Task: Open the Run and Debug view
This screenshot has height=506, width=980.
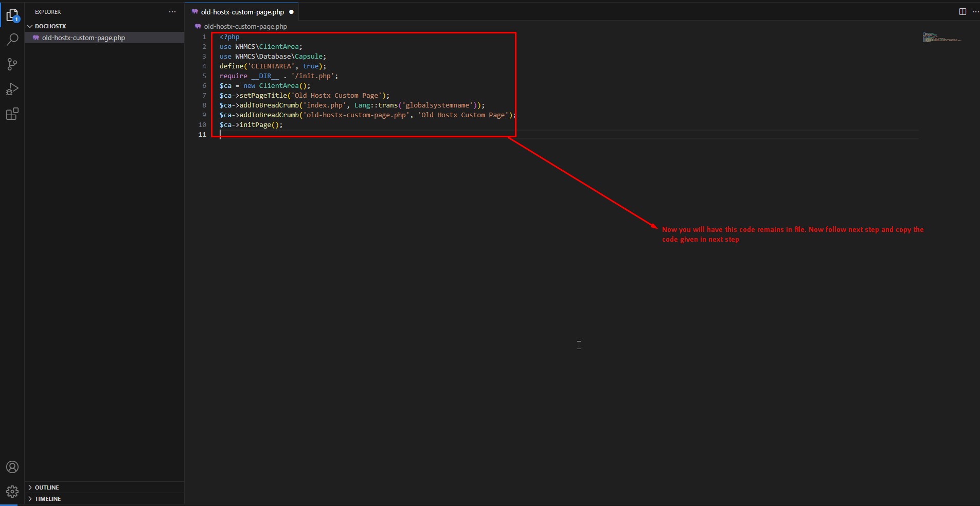Action: [x=12, y=89]
